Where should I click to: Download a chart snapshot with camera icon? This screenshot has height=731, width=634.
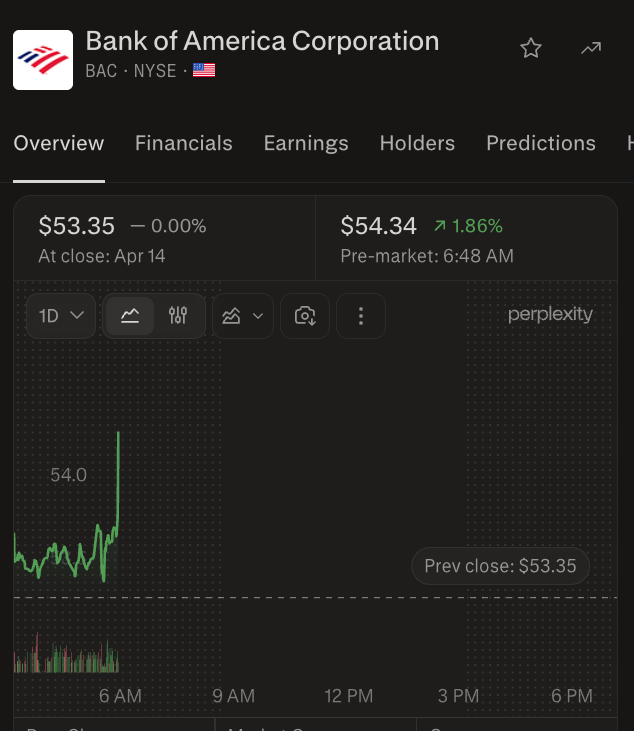pyautogui.click(x=305, y=316)
